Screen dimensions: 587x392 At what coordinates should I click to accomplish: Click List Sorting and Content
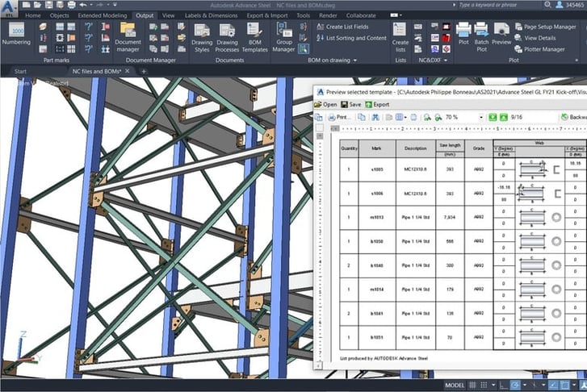(351, 38)
